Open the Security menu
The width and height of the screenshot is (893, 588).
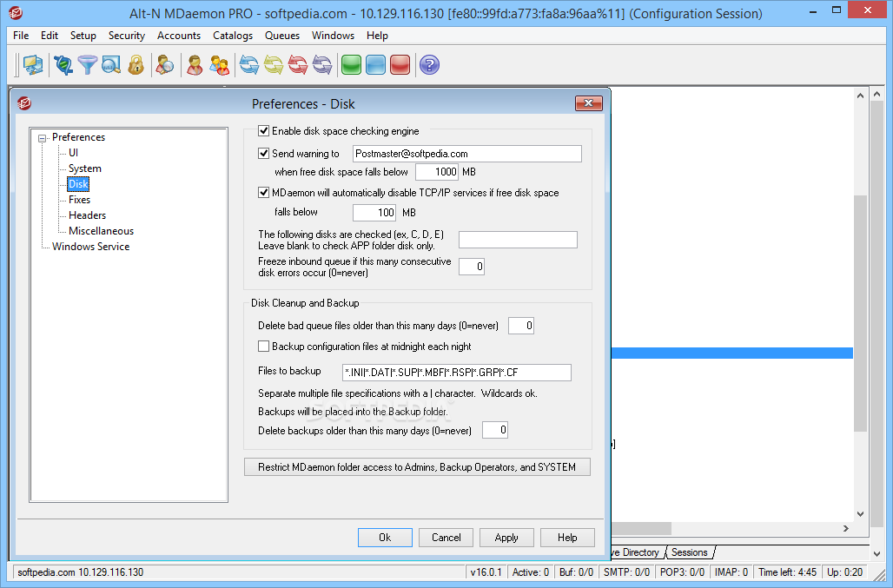pyautogui.click(x=127, y=36)
